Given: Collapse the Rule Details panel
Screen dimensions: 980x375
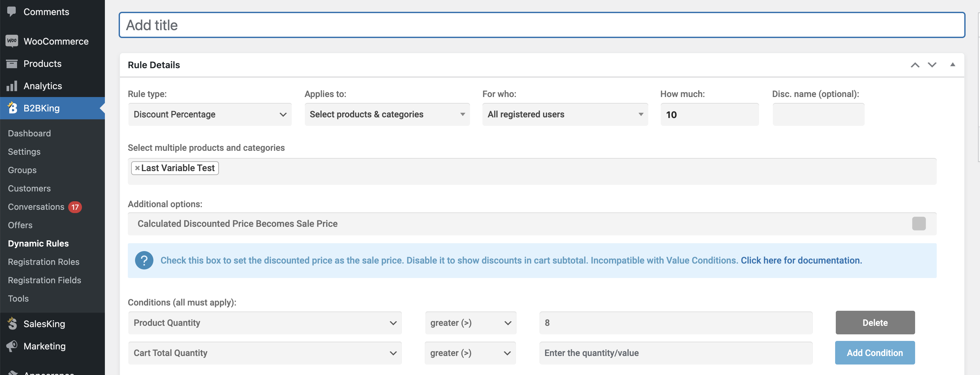Looking at the screenshot, I should (x=952, y=64).
